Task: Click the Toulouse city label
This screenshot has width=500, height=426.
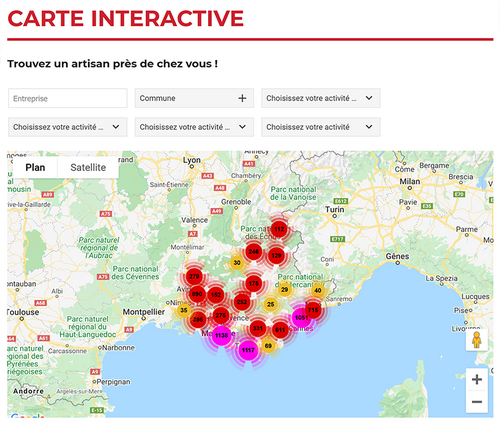Action: coord(23,312)
